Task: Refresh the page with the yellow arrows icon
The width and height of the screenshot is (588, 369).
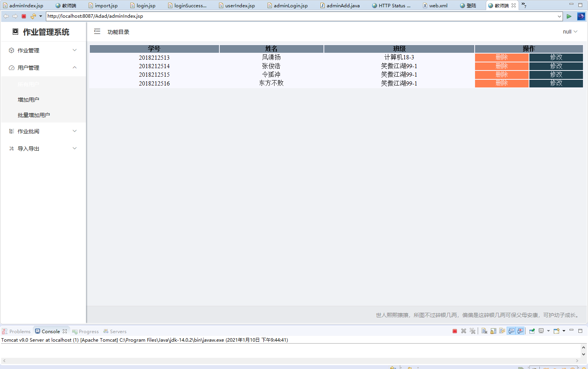Action: coord(33,16)
